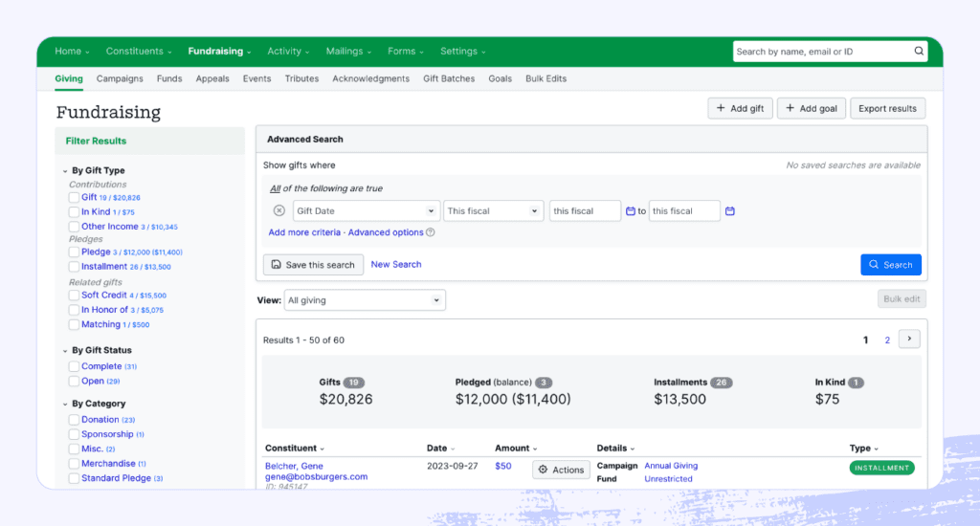Check the Matching filter box

(74, 324)
